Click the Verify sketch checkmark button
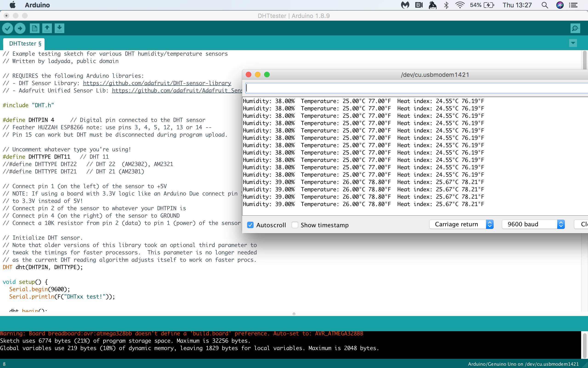 click(x=8, y=29)
